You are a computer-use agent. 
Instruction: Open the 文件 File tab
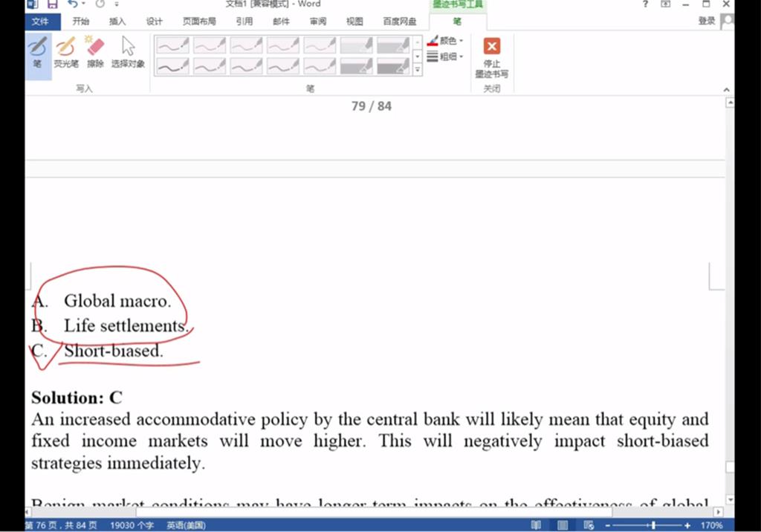pos(40,22)
